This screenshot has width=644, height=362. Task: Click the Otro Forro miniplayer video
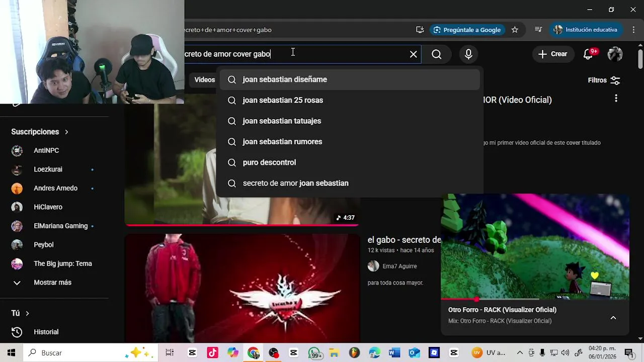click(535, 246)
